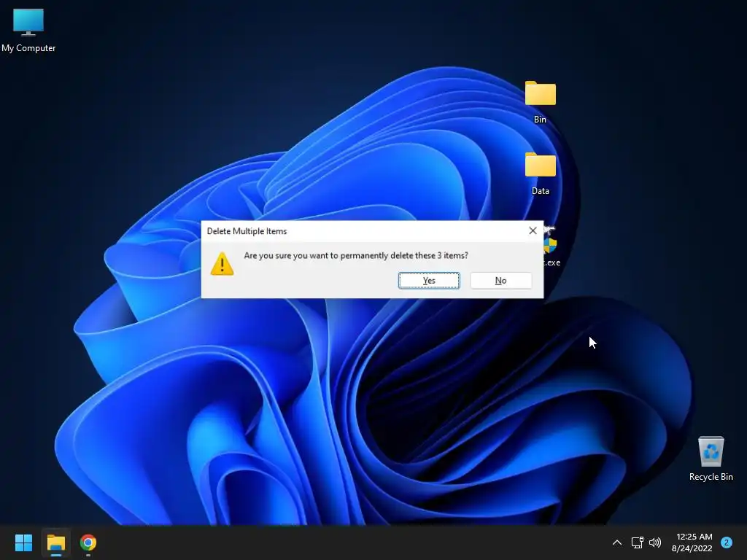Select the Data folder on desktop
This screenshot has width=747, height=560.
click(x=541, y=174)
